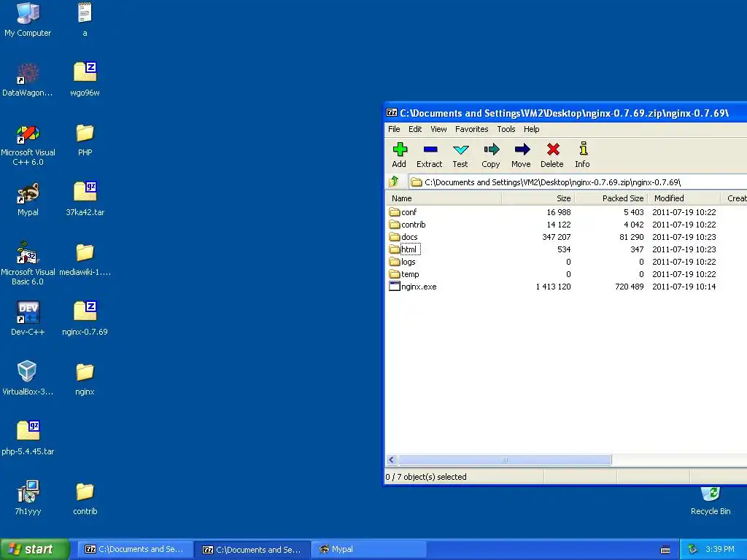Select the conf folder in the archive
Screen dimensions: 747x560
(x=403, y=212)
